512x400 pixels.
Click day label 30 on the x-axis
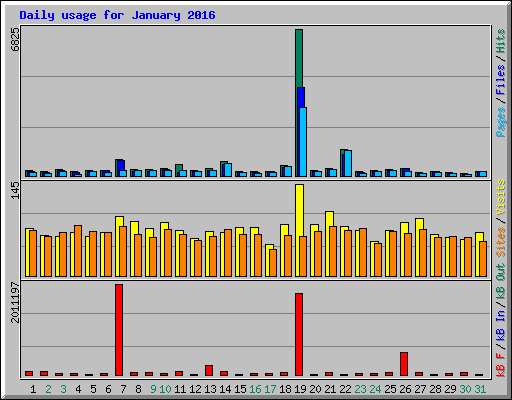tap(465, 389)
